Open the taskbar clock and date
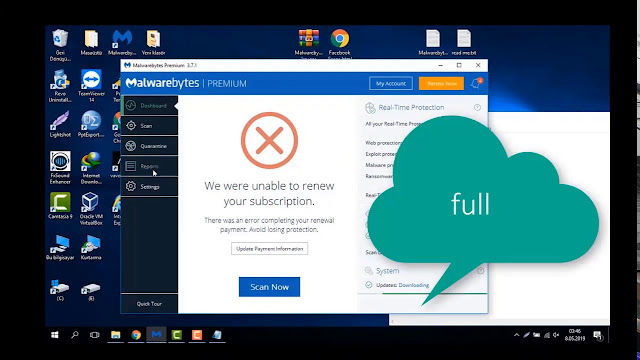640x360 pixels. 575,335
